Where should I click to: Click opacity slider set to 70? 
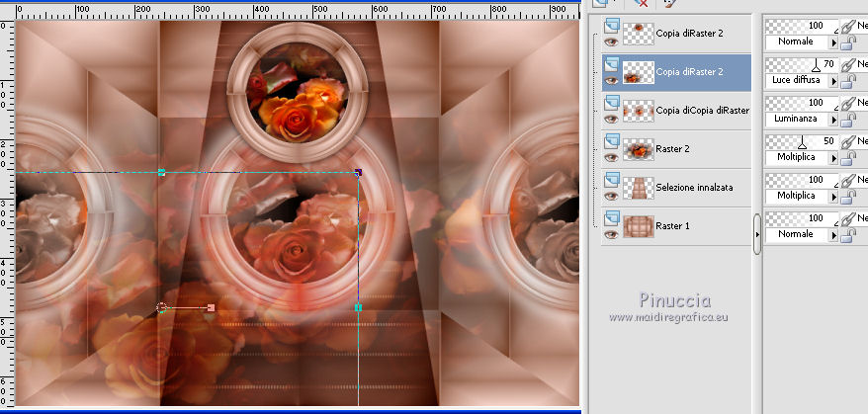click(x=802, y=65)
